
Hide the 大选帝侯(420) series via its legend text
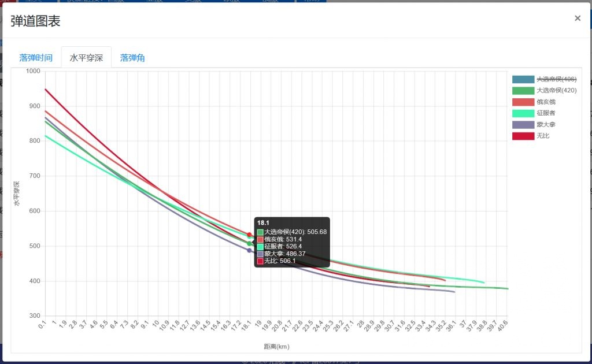point(557,91)
